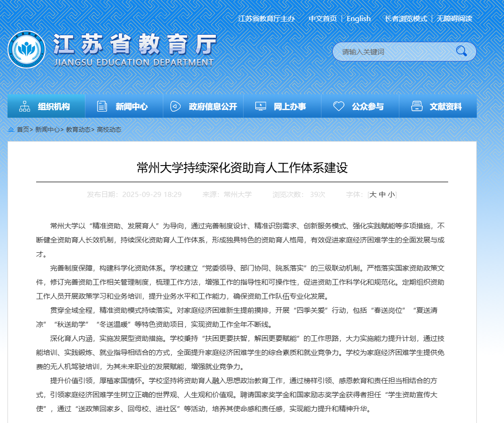The width and height of the screenshot is (504, 423).
Task: Open the 政府信息公开 menu
Action: (x=213, y=107)
